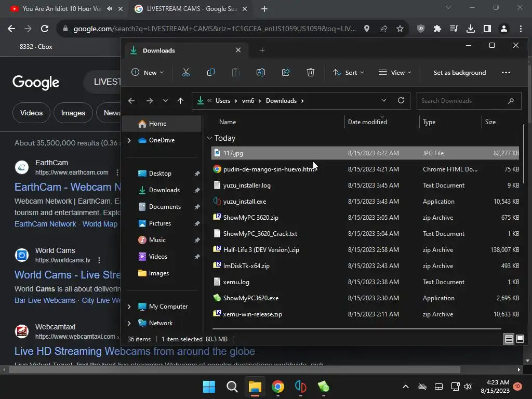
Task: Click the Rename icon in Explorer toolbar
Action: pos(261,72)
